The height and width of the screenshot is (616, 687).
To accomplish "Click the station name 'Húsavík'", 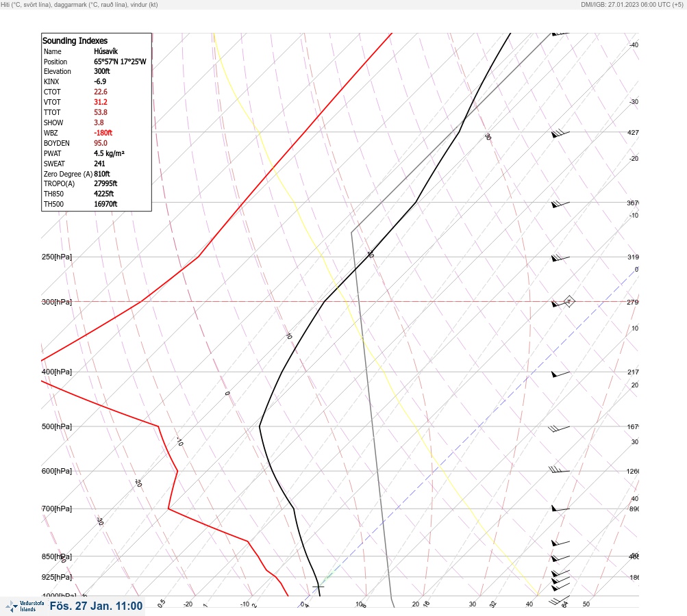I will (105, 51).
